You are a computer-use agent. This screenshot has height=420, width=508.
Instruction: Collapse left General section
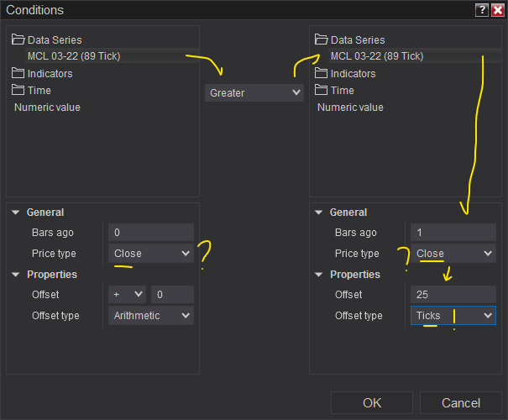(15, 213)
